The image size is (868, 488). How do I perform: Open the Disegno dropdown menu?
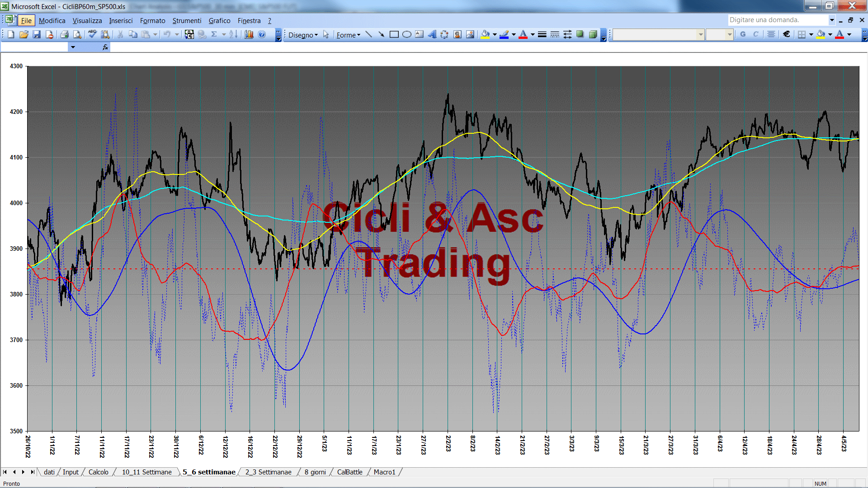[303, 35]
